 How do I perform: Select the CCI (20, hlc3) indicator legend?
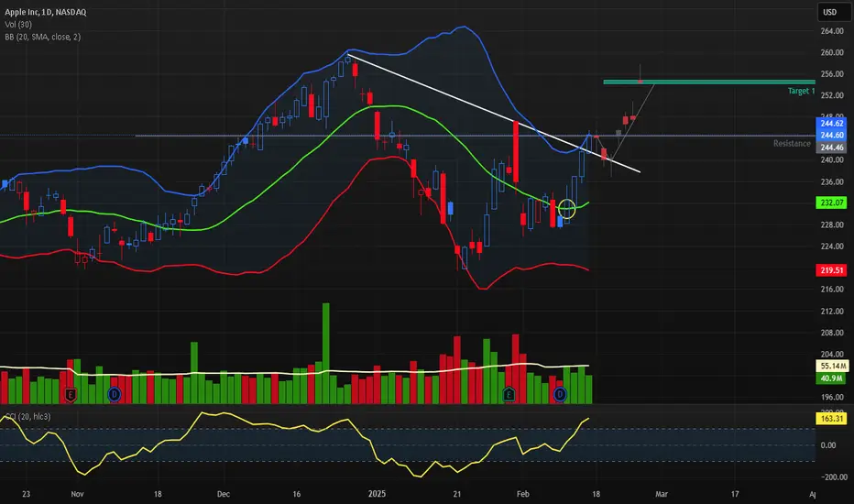pyautogui.click(x=27, y=417)
